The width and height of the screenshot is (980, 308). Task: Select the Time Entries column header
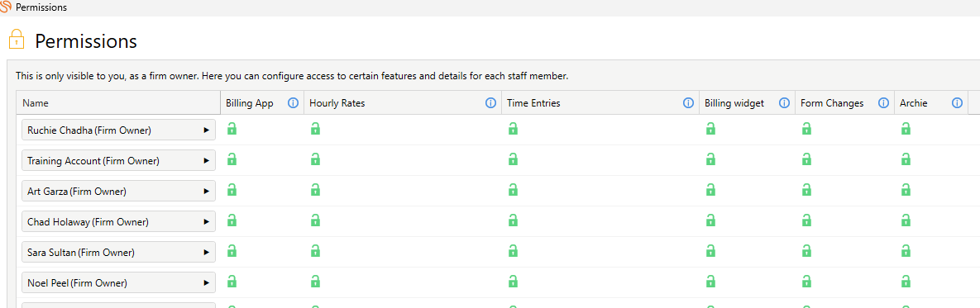(x=600, y=103)
